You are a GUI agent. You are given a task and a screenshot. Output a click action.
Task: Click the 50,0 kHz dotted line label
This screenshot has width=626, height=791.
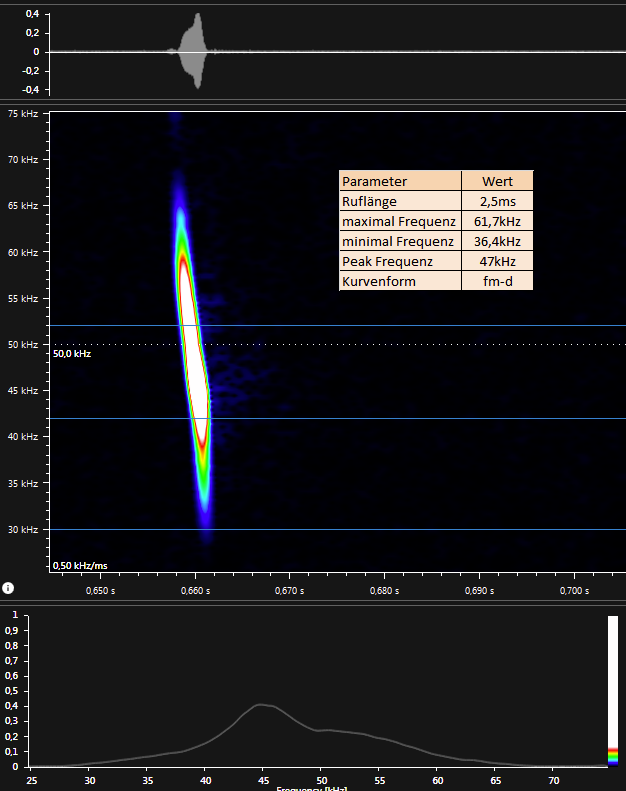(72, 354)
